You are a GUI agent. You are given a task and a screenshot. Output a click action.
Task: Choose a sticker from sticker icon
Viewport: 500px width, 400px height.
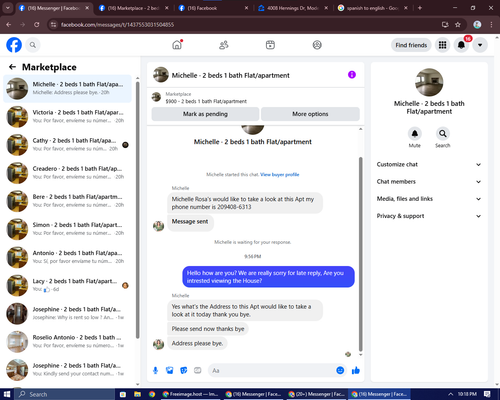[x=184, y=370]
